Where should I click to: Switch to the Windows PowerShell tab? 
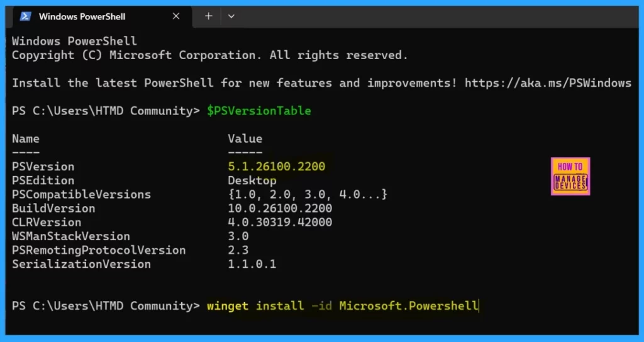click(x=82, y=17)
